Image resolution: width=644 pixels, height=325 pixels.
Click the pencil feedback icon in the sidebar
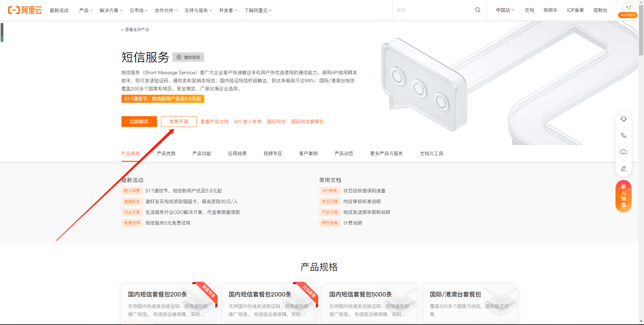[x=624, y=168]
